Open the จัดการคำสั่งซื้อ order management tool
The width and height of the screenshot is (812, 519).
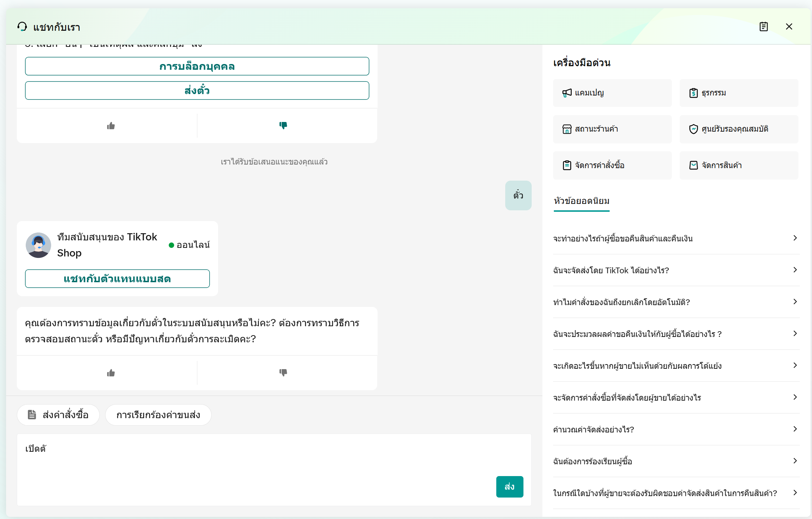click(612, 165)
